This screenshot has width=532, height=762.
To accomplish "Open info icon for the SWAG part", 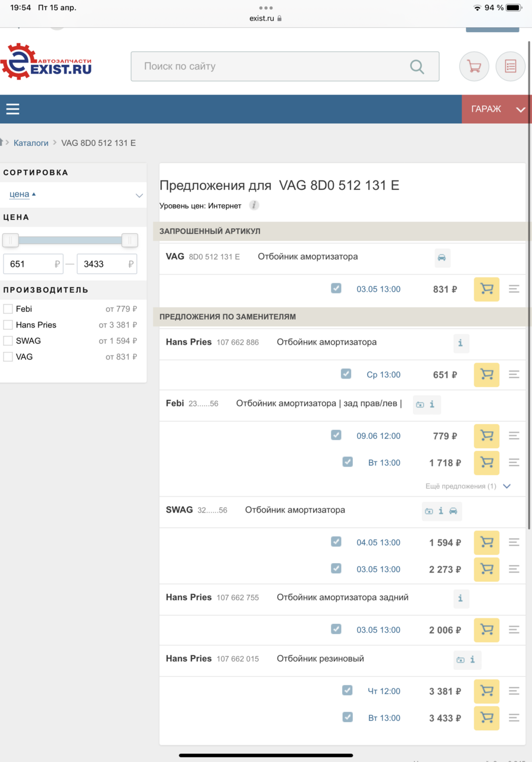I will click(441, 511).
